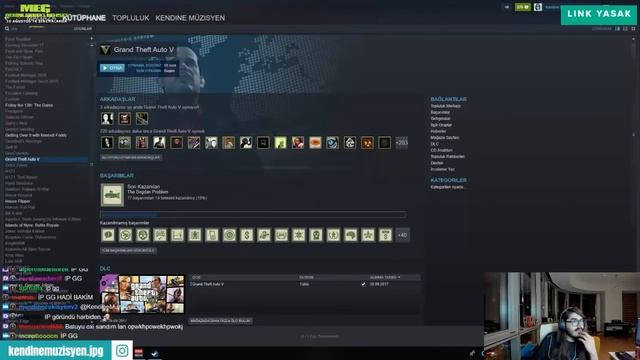Click the search magnifier icon in library
640x360 pixels.
pyautogui.click(x=7, y=29)
